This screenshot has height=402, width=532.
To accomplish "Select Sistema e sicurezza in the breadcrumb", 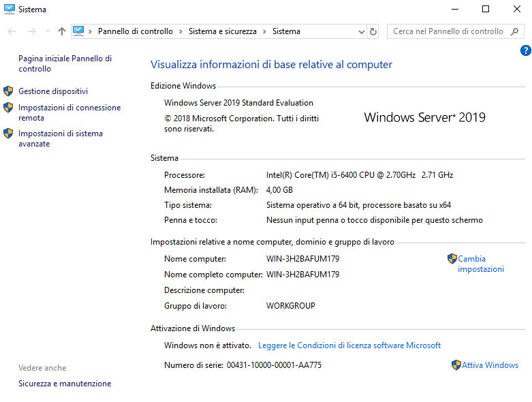I will pyautogui.click(x=223, y=31).
